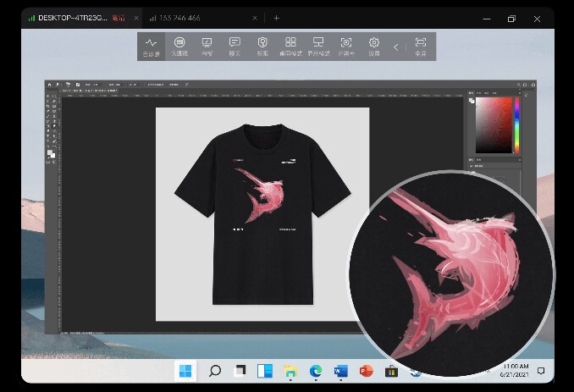Open Microsoft Edge from the taskbar
The height and width of the screenshot is (392, 574).
pyautogui.click(x=316, y=371)
